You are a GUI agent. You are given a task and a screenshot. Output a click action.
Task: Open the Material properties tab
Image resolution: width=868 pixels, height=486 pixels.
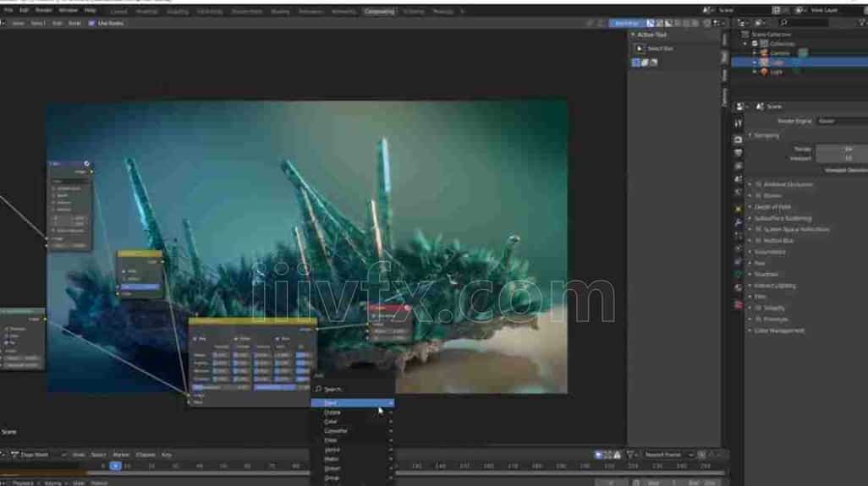pyautogui.click(x=738, y=287)
